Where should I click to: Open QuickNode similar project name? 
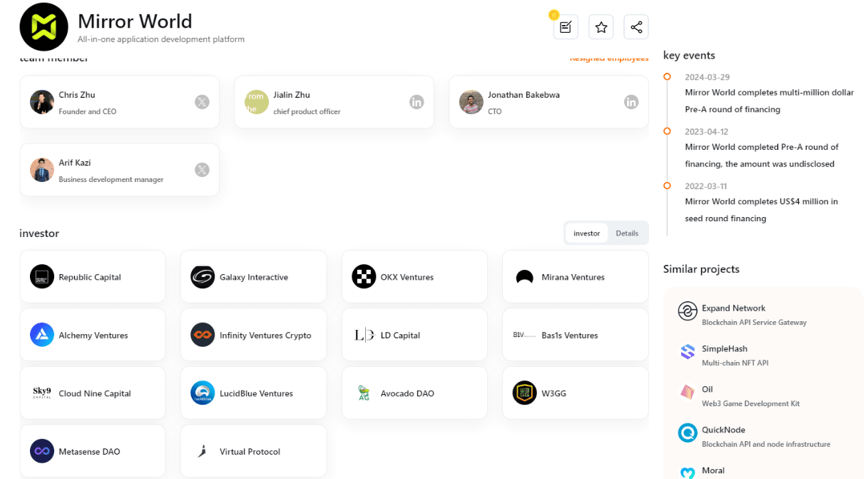tap(723, 430)
